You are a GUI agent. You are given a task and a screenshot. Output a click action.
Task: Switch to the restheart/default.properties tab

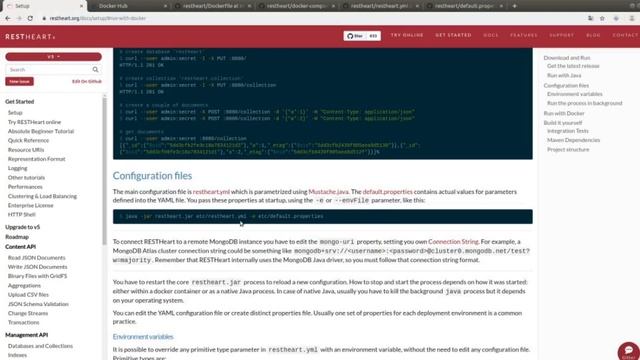(465, 6)
